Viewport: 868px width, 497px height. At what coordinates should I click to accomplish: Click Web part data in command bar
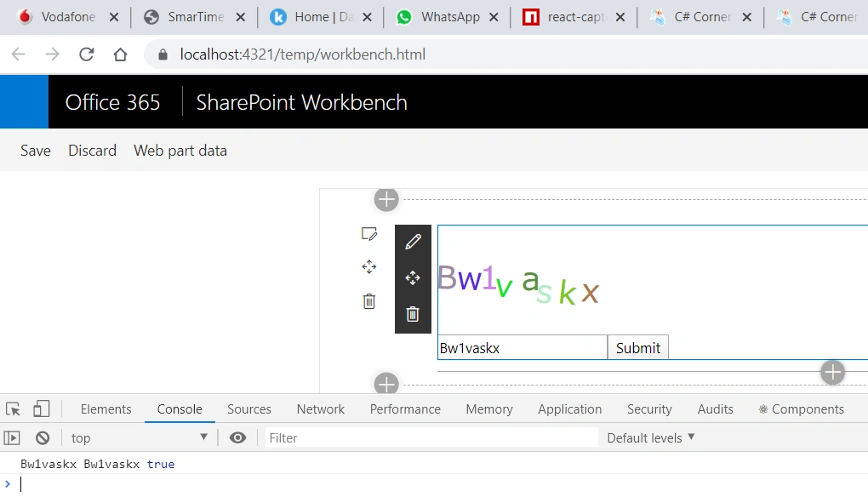[x=180, y=151]
